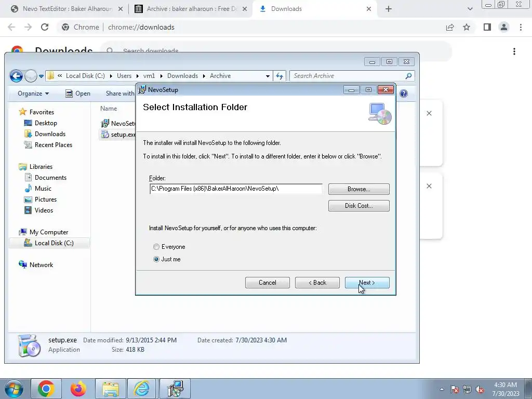Open the Organize menu
Image resolution: width=532 pixels, height=399 pixels.
click(x=33, y=94)
